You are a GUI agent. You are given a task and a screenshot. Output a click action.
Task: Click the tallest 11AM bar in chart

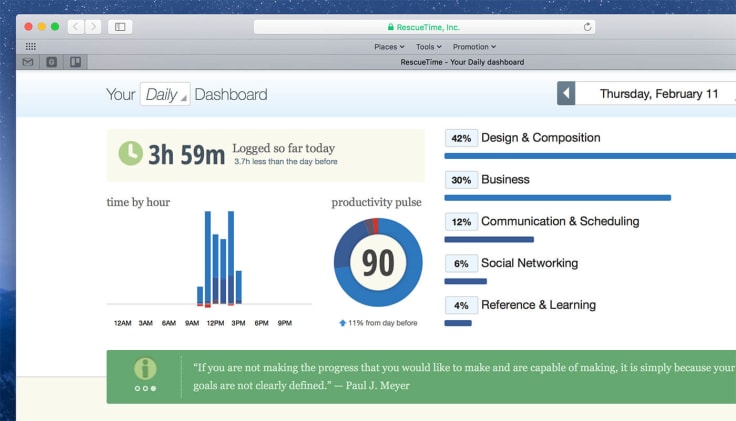coord(207,259)
